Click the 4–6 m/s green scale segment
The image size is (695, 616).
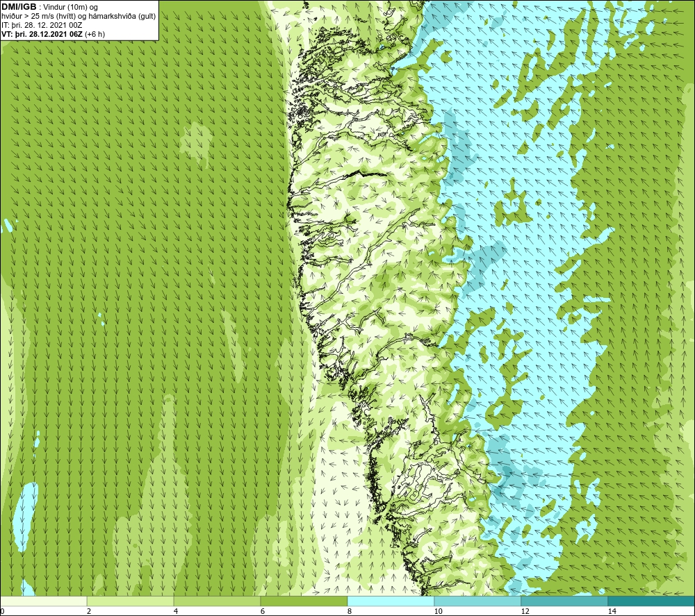coord(217,601)
